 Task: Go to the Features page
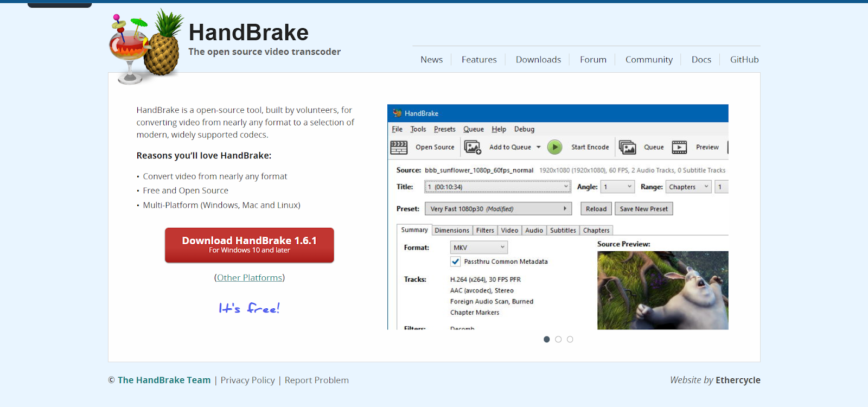pos(479,60)
